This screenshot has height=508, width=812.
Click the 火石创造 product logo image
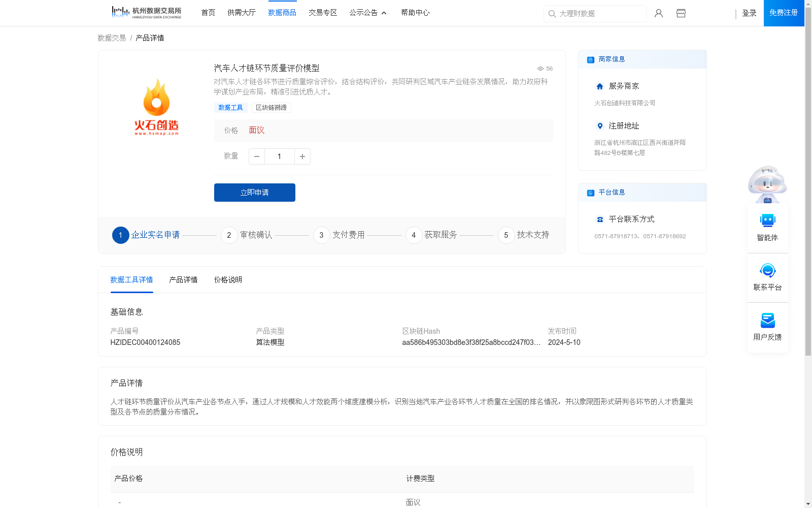[156, 107]
